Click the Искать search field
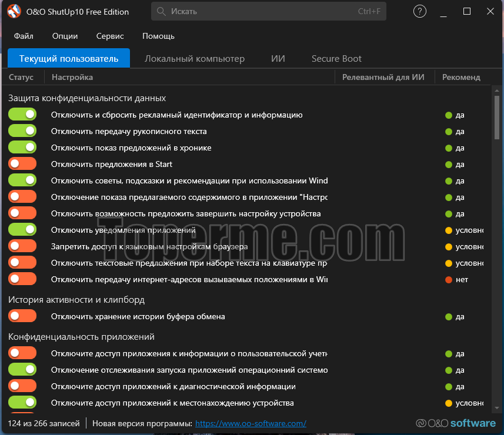Screen dimensions: 504x435 [269, 12]
